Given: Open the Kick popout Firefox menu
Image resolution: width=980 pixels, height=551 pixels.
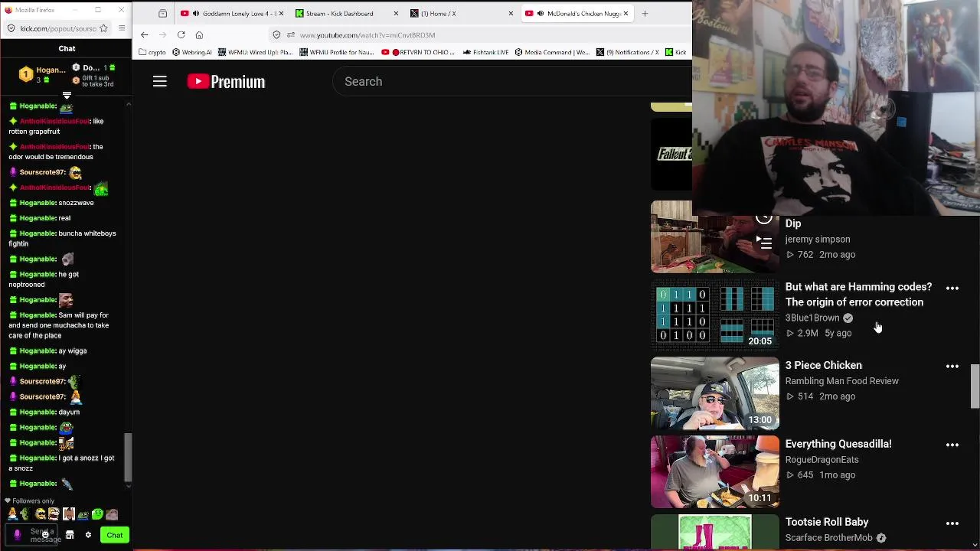Looking at the screenshot, I should click(x=122, y=28).
